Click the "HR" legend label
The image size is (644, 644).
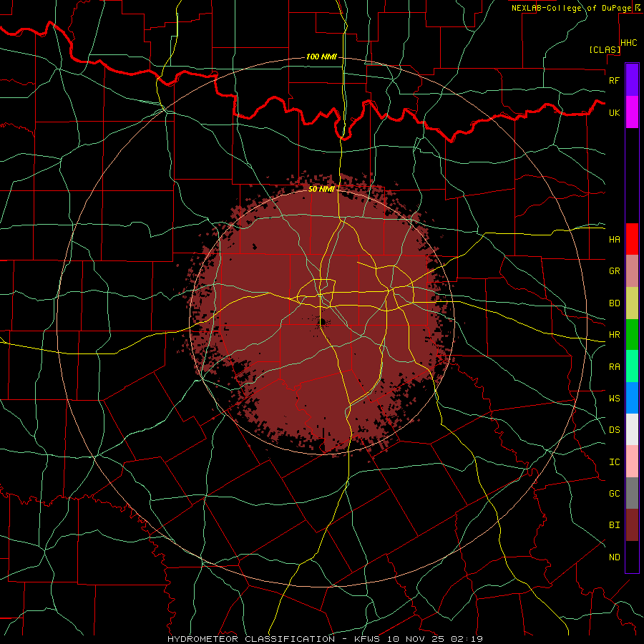click(x=615, y=335)
